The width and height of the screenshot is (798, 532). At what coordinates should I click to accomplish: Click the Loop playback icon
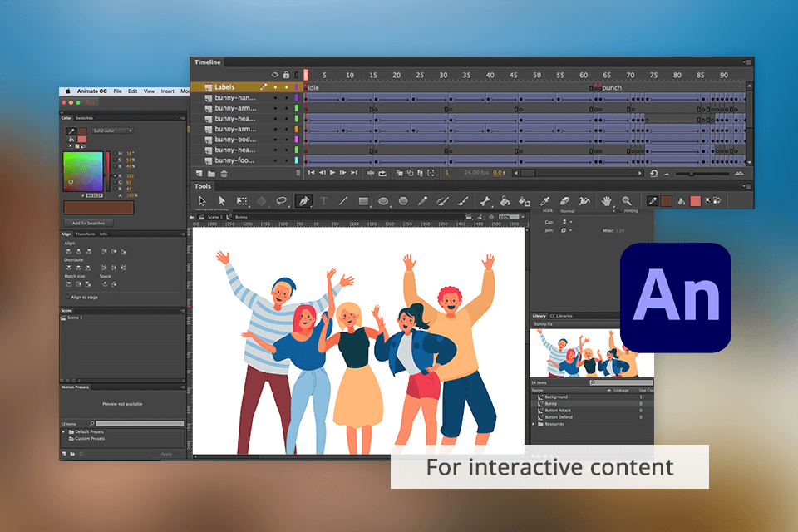click(382, 173)
